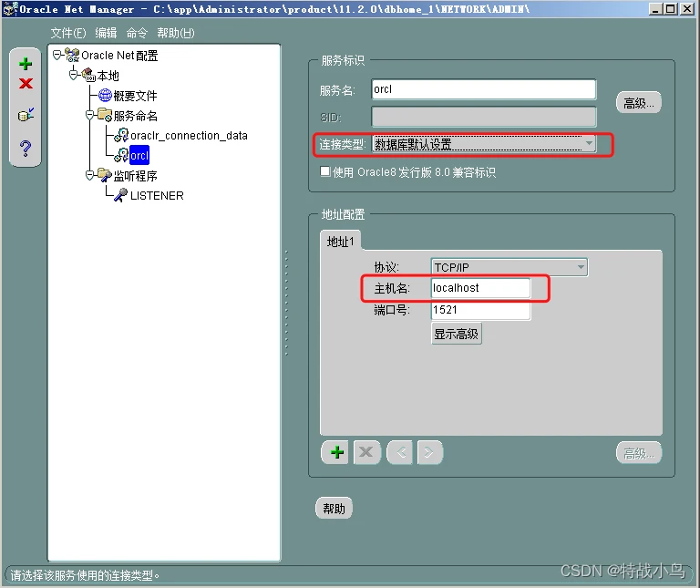Viewport: 700px width, 588px height.
Task: Open the 文件(F) menu
Action: pos(68,33)
